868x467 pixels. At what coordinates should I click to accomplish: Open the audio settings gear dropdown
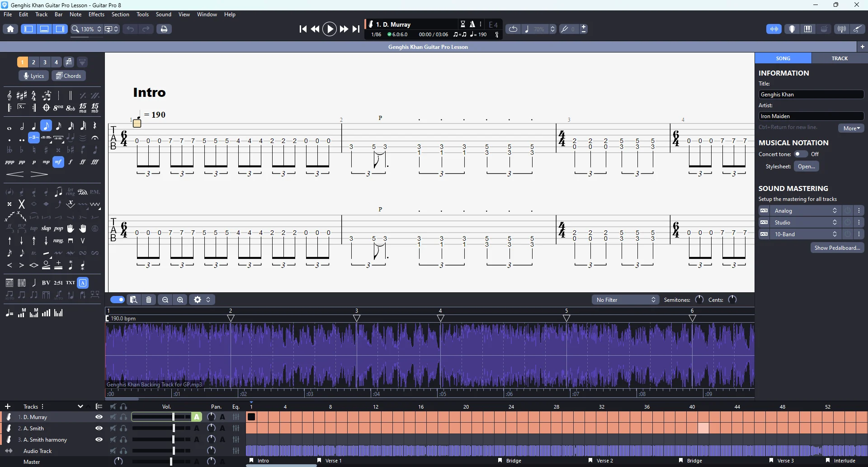202,300
